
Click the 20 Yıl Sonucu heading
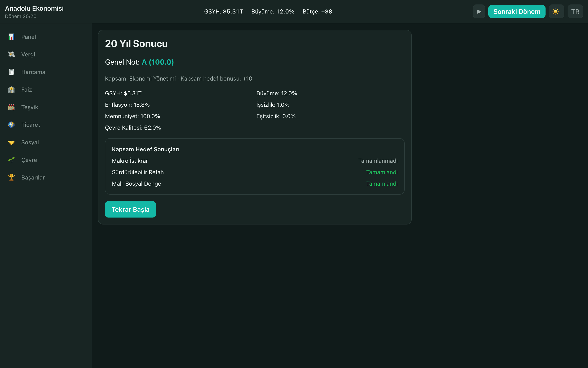coord(136,44)
